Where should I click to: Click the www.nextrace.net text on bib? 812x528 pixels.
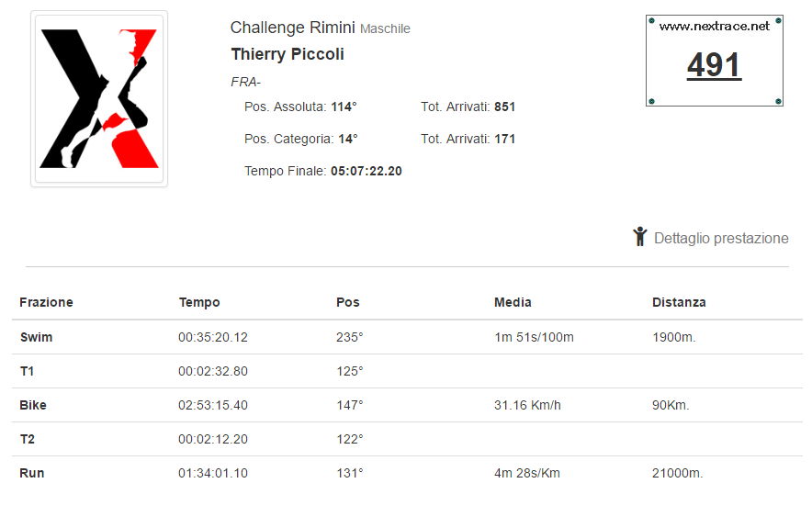714,27
